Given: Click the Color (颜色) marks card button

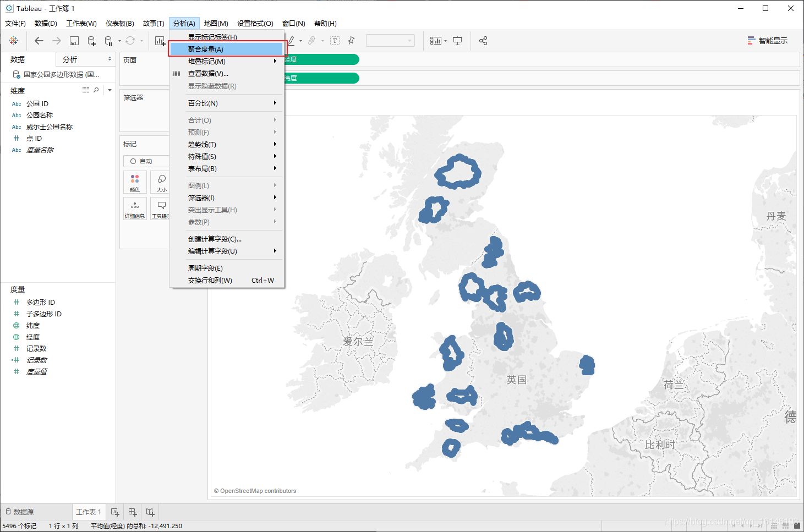Looking at the screenshot, I should click(x=135, y=182).
